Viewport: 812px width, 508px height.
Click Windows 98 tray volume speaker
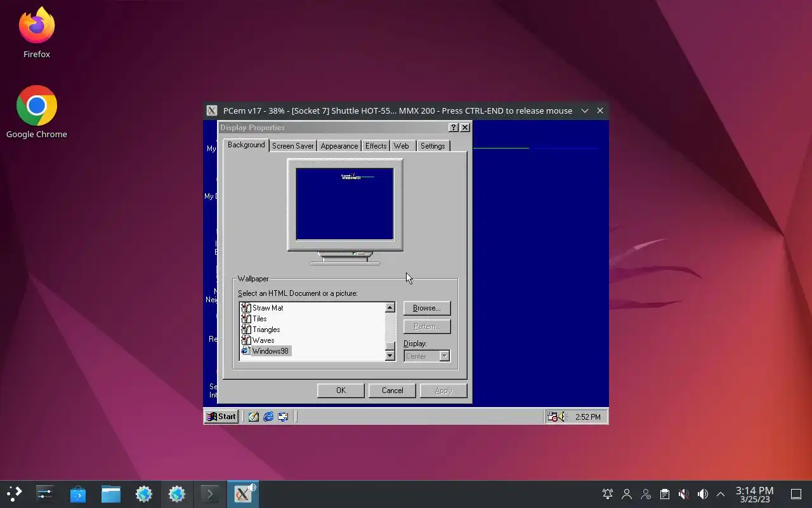click(562, 417)
